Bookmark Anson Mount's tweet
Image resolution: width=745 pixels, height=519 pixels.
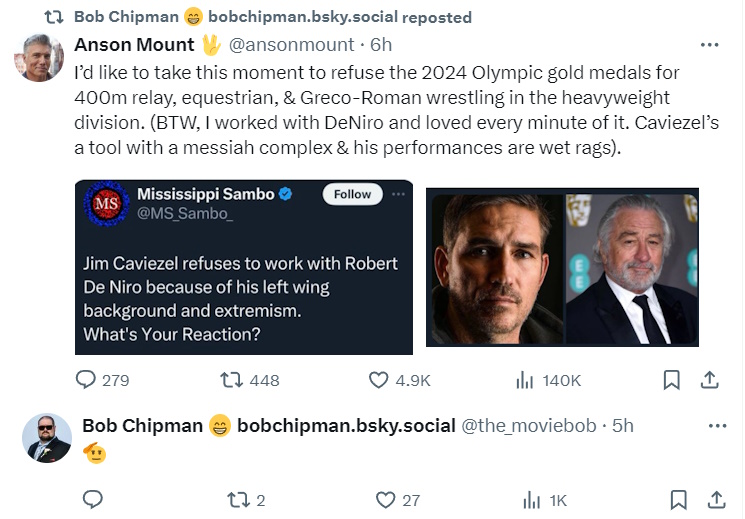coord(672,380)
